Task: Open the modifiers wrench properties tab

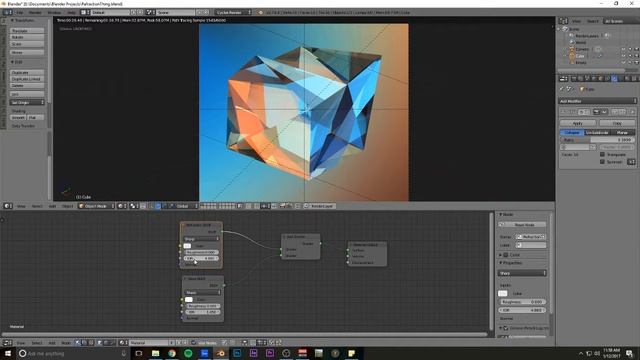Action: click(615, 78)
